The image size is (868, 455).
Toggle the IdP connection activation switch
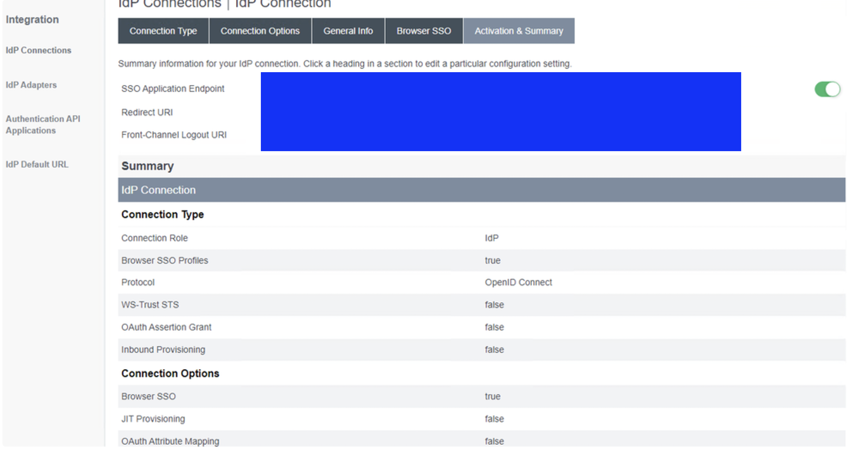click(x=827, y=89)
